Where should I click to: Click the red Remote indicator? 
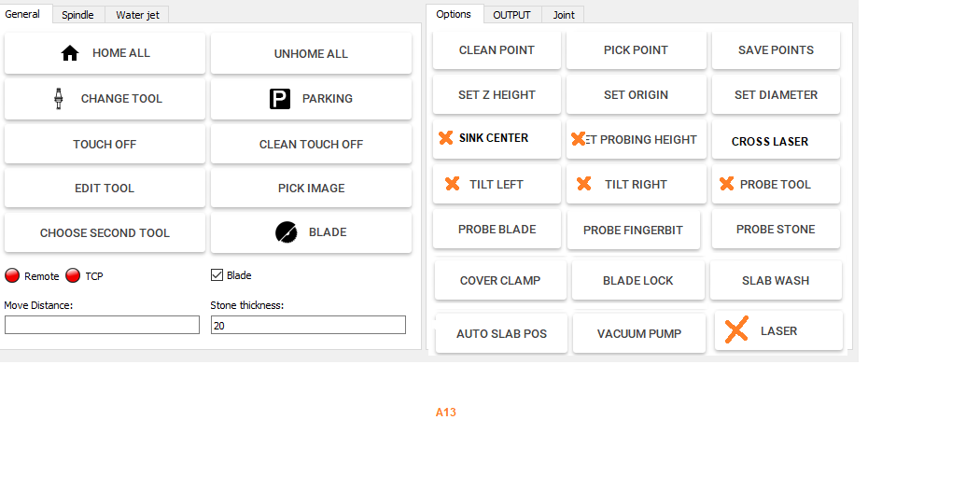[x=12, y=275]
